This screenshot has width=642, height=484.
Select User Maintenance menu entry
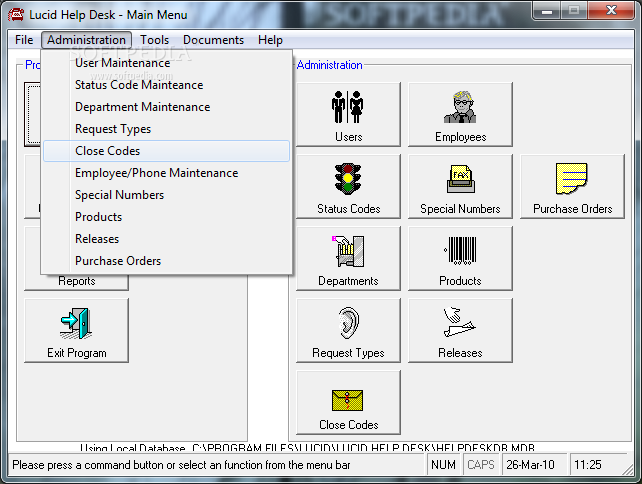[x=166, y=63]
